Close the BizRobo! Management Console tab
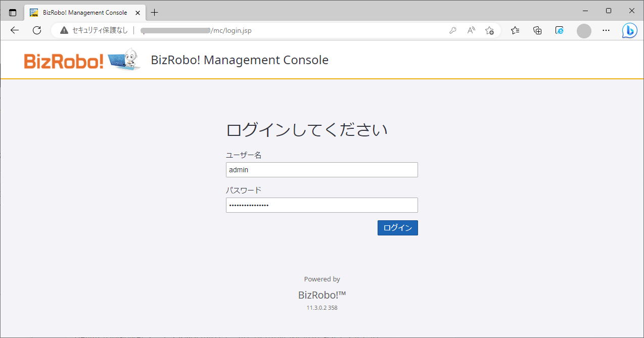This screenshot has height=338, width=644. tap(138, 13)
